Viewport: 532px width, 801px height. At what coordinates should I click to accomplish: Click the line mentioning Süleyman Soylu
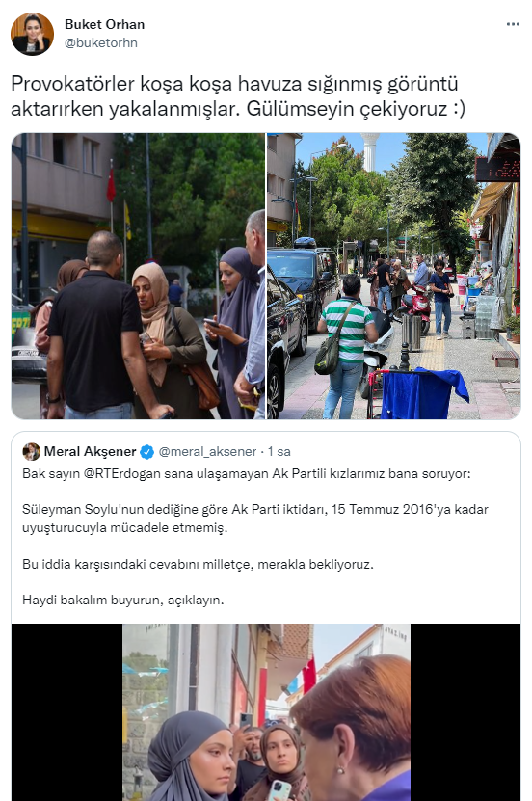(255, 509)
